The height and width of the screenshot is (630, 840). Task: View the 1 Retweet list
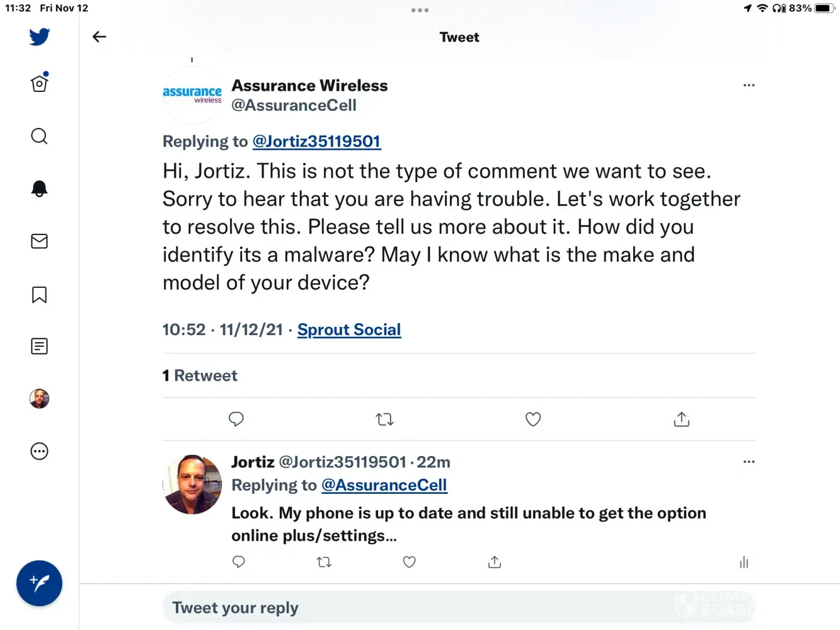[x=200, y=375]
